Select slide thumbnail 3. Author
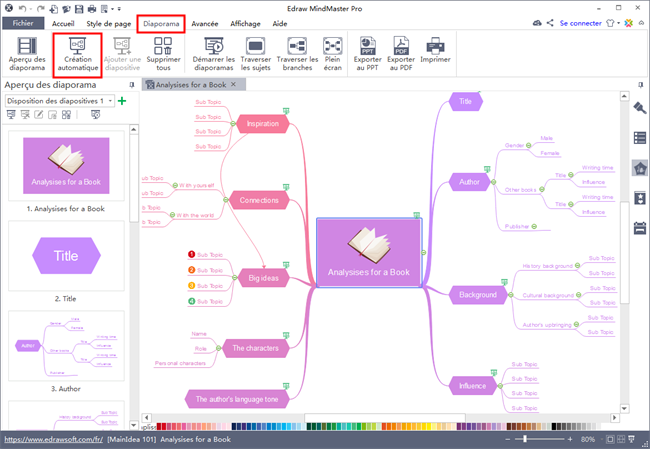The width and height of the screenshot is (650, 449). (x=66, y=346)
